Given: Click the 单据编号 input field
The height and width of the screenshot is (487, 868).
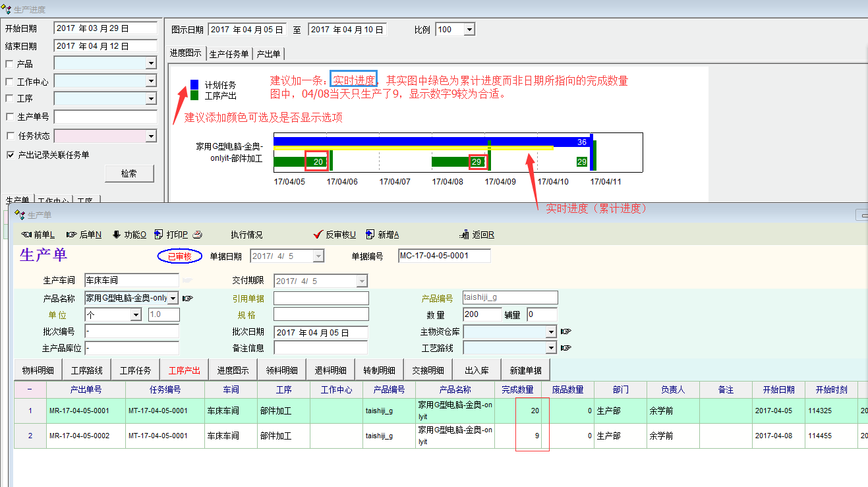Looking at the screenshot, I should click(444, 256).
